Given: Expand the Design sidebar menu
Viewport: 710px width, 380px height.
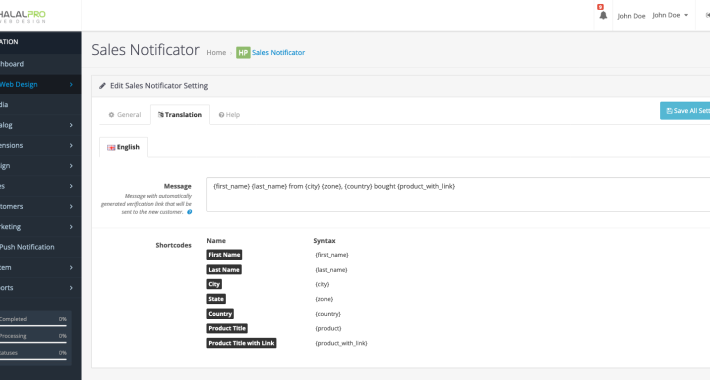Looking at the screenshot, I should tap(41, 166).
